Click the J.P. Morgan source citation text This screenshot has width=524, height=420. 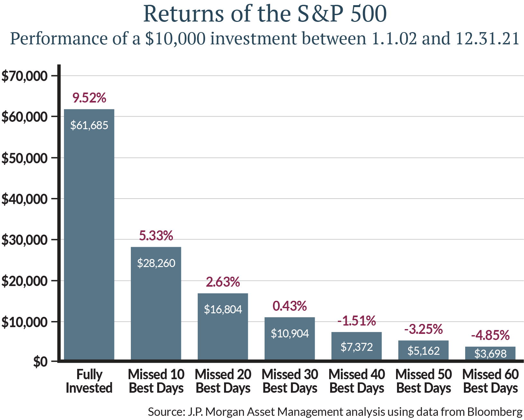[335, 411]
